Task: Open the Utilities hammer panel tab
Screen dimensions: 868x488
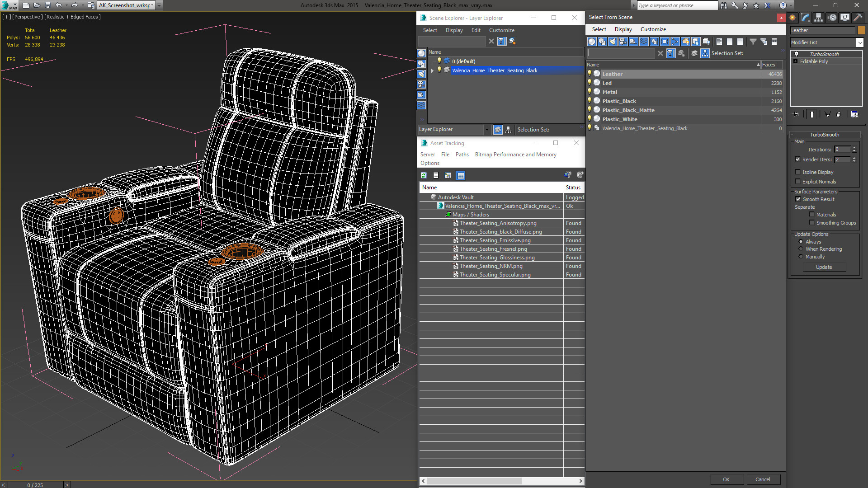Action: pyautogui.click(x=857, y=18)
